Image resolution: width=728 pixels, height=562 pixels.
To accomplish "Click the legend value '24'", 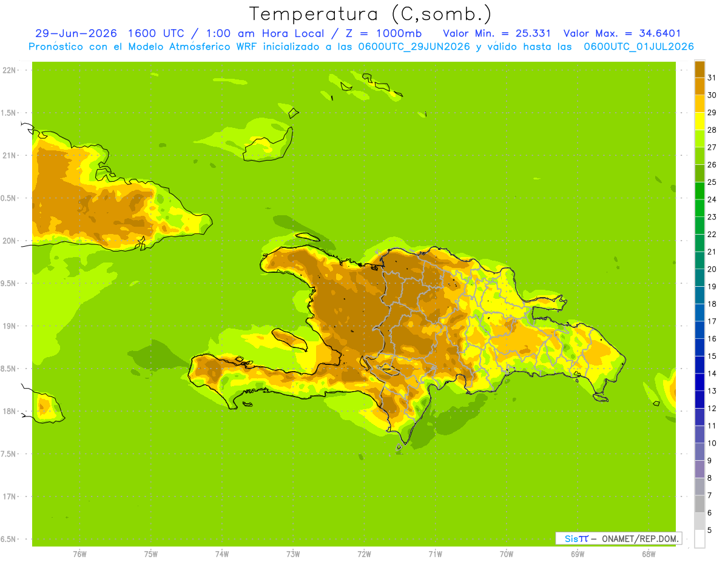I will tap(712, 199).
